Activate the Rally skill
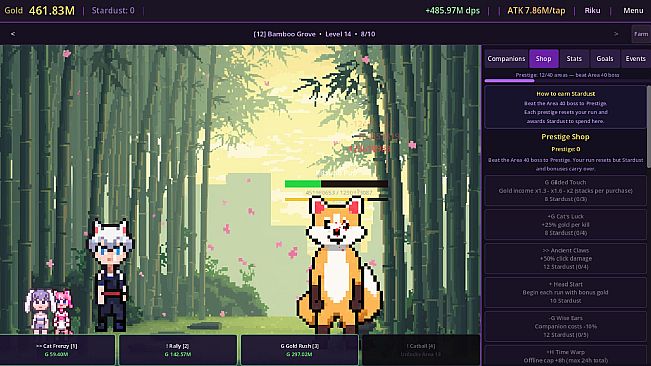 coord(178,350)
